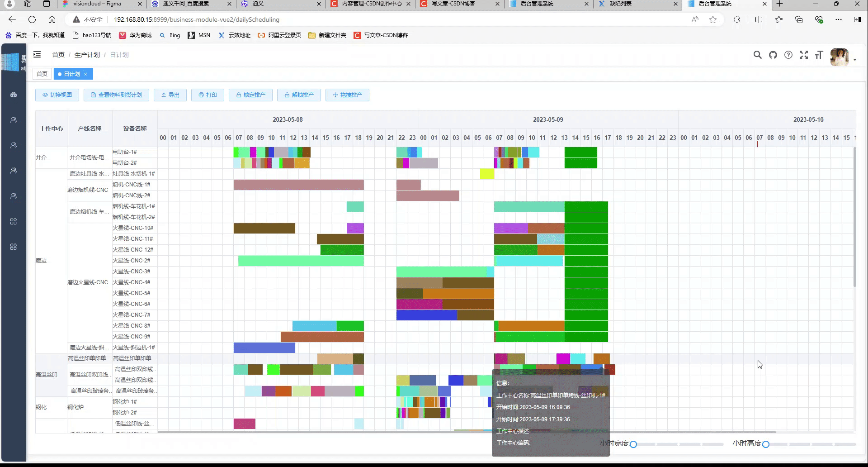Select light green bar on 火星线-CNC-2# row

[x=301, y=261]
